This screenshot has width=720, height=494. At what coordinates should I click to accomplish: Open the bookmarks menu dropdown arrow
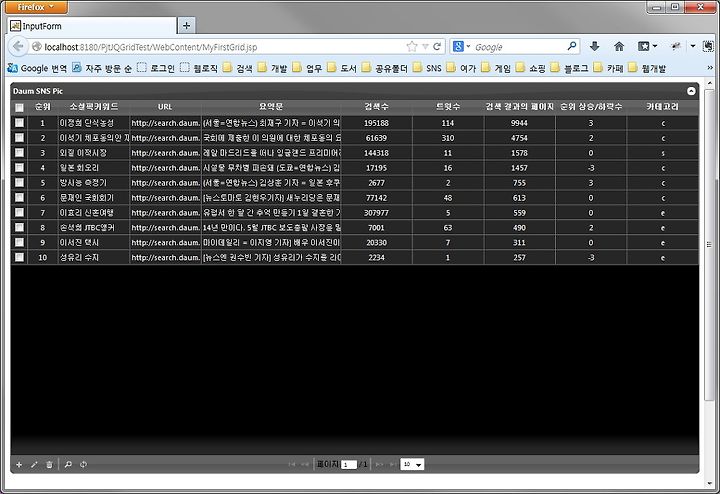tap(655, 46)
